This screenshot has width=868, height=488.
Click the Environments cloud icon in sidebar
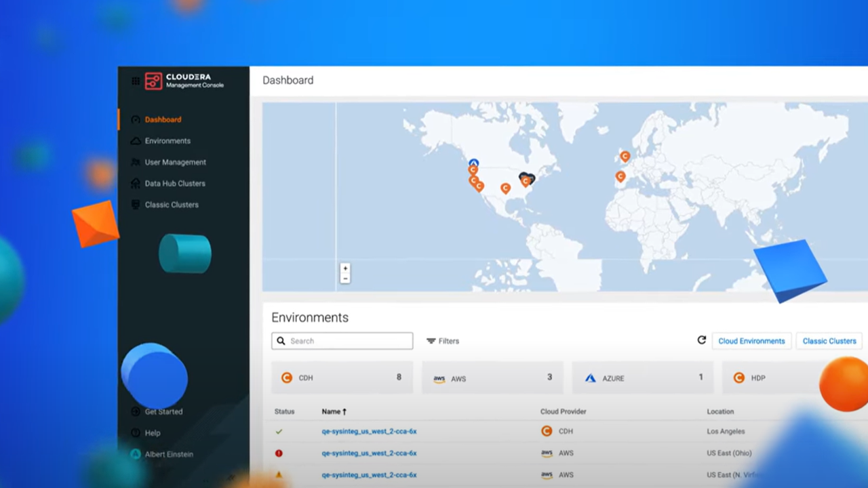[x=136, y=141]
